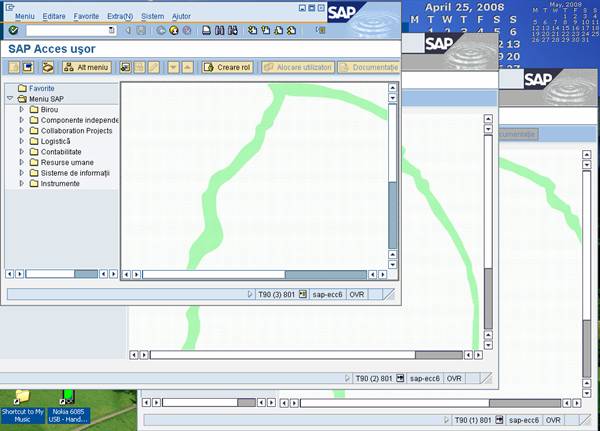
Task: Click the green Enter checkmark icon
Action: [x=13, y=30]
